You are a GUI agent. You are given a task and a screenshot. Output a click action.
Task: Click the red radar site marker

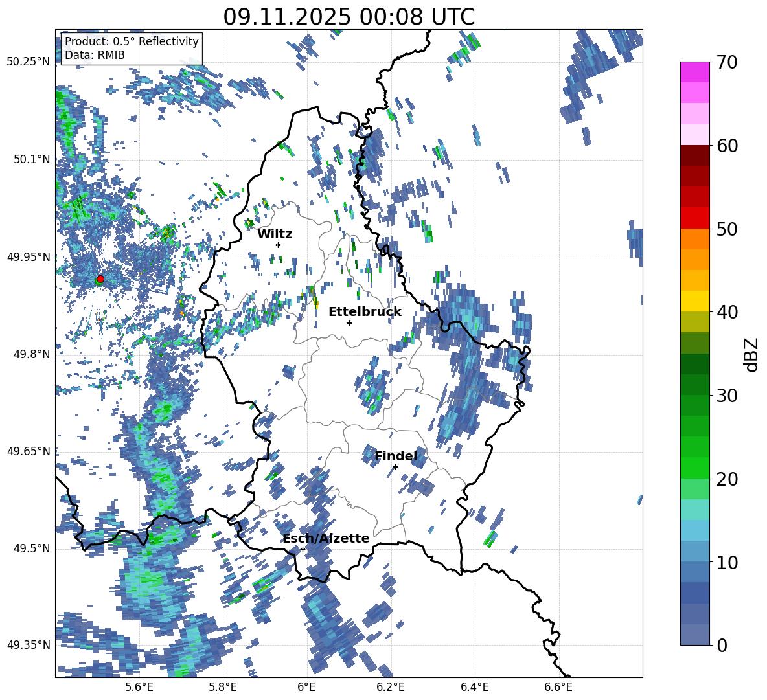click(100, 279)
